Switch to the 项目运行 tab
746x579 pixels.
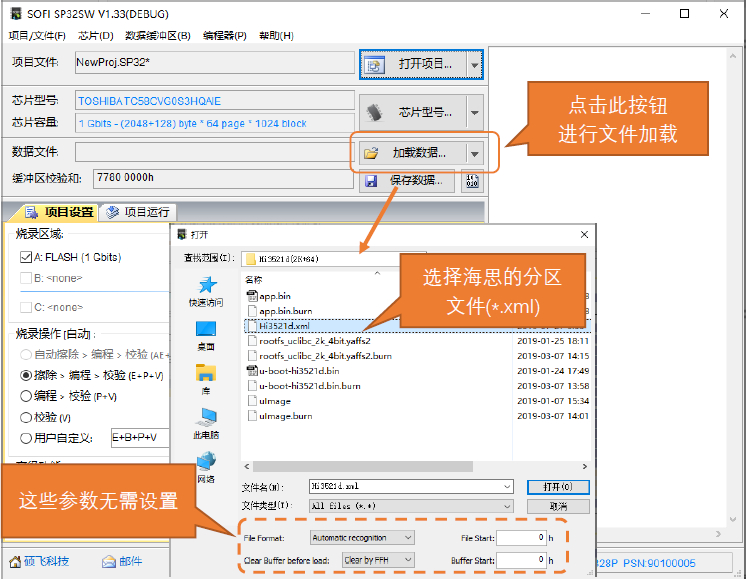tap(138, 212)
